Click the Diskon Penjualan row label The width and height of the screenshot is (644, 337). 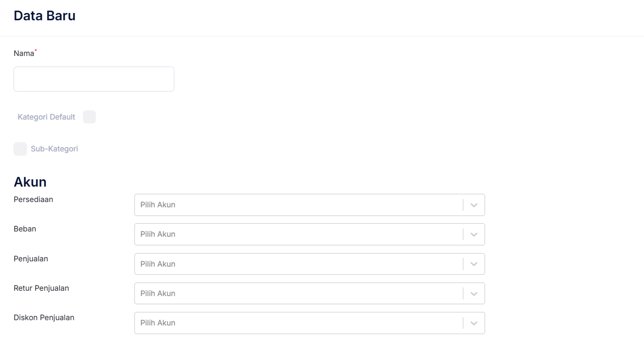click(x=44, y=318)
